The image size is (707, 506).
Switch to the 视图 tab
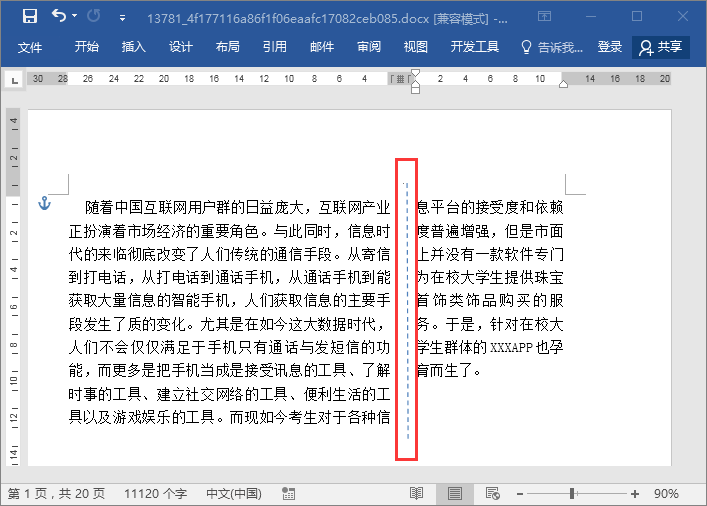coord(415,47)
